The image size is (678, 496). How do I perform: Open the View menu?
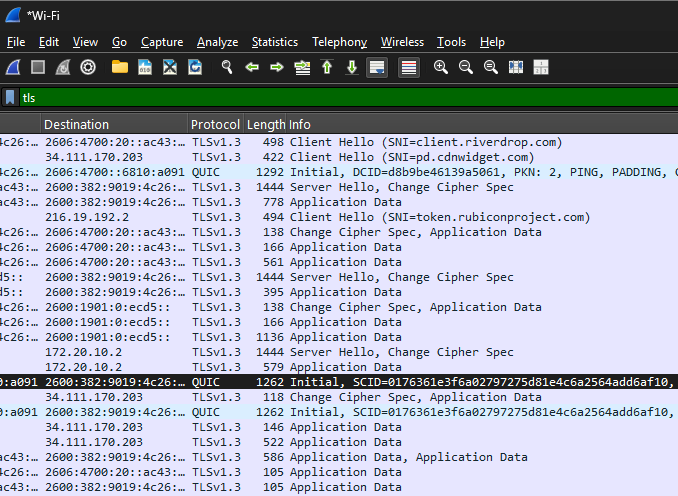(x=85, y=42)
